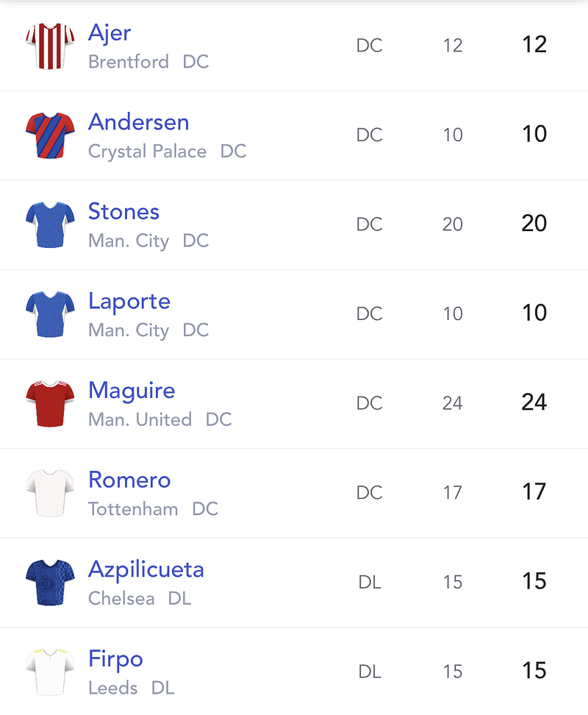Click Maguire's bold total score 24
This screenshot has height=715, width=588.
tap(534, 402)
